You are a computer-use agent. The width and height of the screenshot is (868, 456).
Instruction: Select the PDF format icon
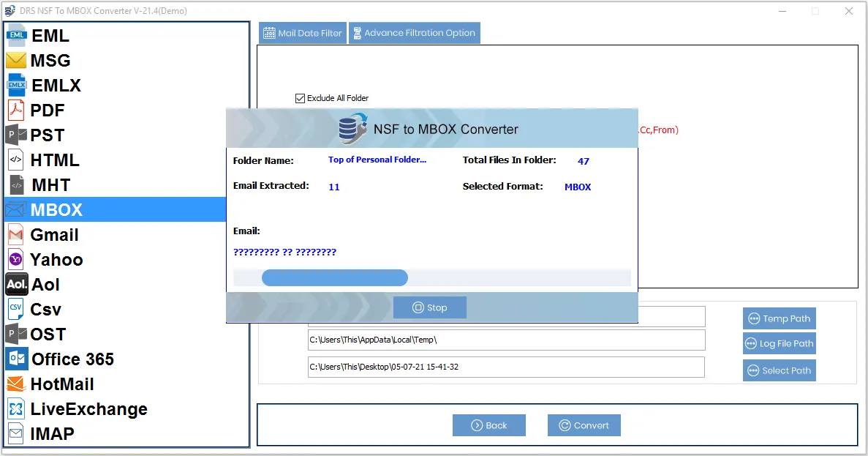tap(16, 111)
